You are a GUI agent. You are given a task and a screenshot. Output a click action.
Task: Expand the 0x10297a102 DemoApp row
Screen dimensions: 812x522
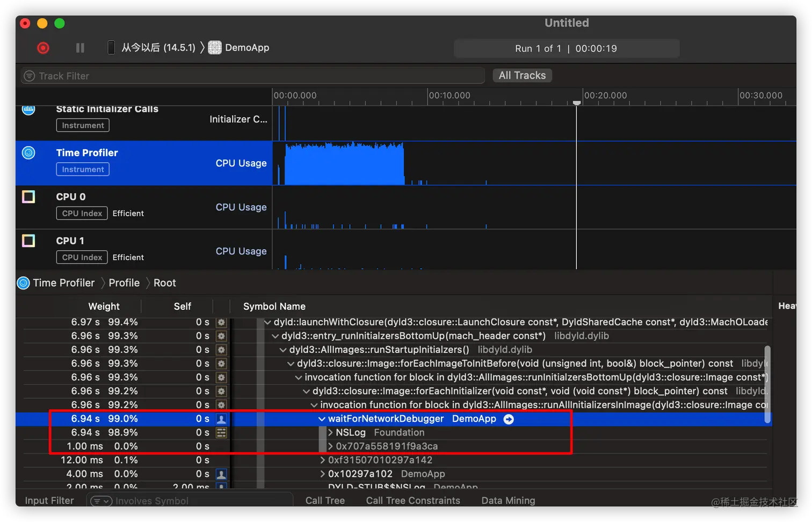coord(322,474)
